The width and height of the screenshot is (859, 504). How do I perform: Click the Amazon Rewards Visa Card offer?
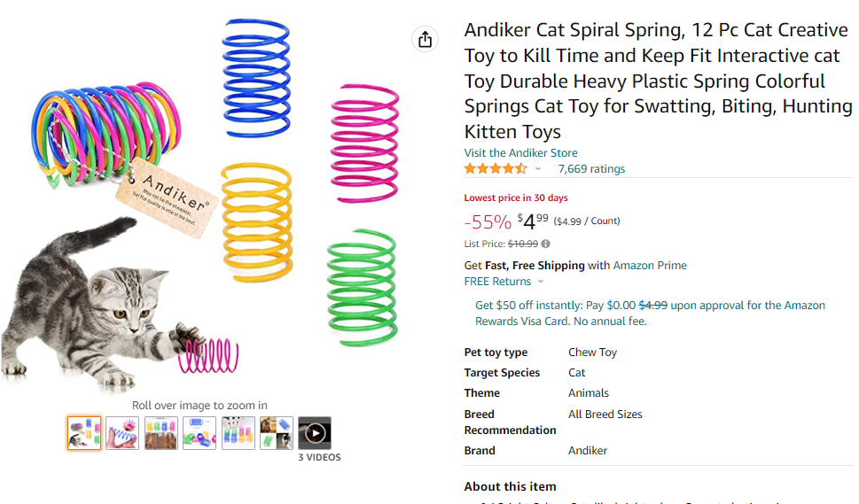pos(650,313)
